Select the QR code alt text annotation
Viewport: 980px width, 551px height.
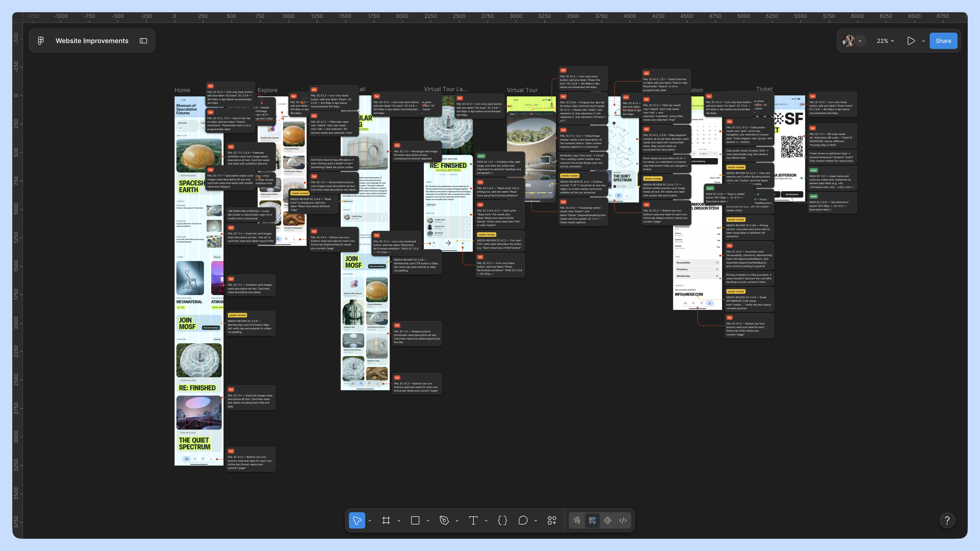pos(832,136)
